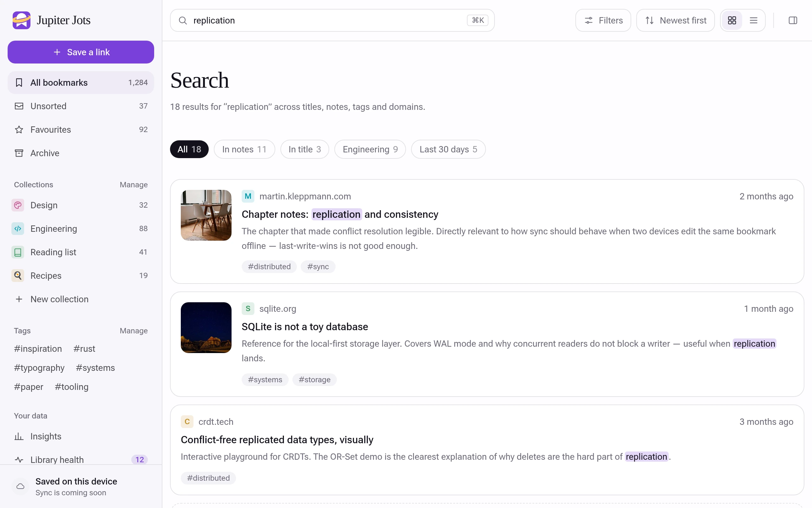
Task: Open the Filters options
Action: point(603,21)
